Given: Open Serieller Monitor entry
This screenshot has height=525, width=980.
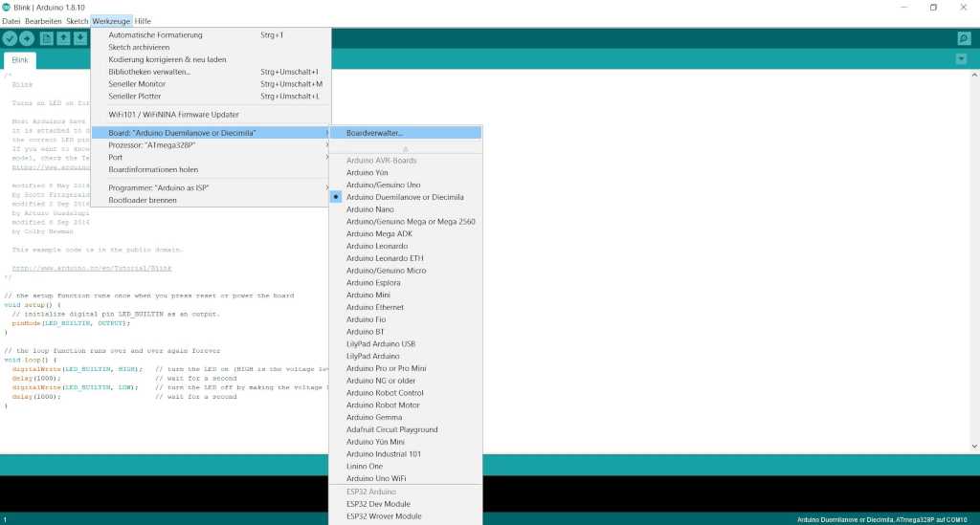Looking at the screenshot, I should pyautogui.click(x=212, y=83).
